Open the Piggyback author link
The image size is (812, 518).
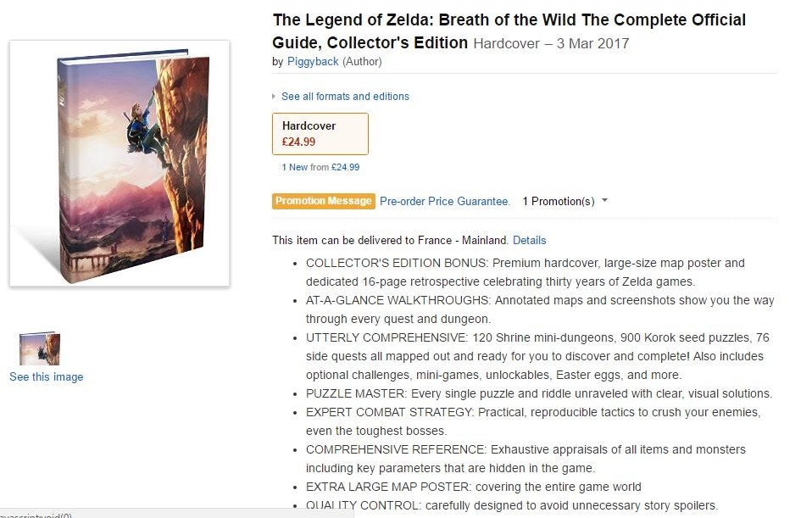coord(313,62)
